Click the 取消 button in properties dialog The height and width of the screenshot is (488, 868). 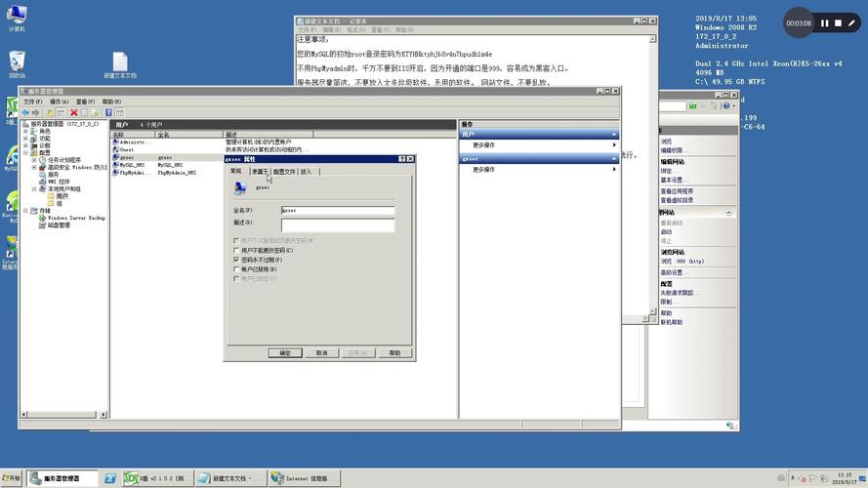click(321, 353)
